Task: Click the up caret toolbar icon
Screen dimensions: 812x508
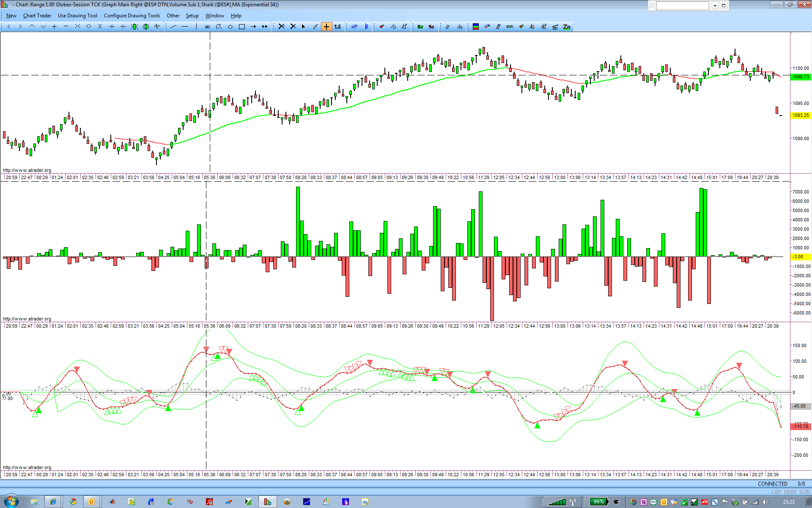Action: tap(32, 27)
